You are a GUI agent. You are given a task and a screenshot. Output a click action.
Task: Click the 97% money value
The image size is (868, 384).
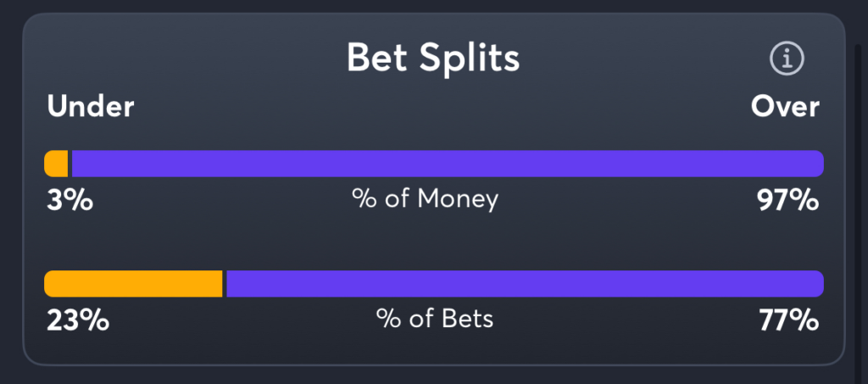(x=787, y=200)
